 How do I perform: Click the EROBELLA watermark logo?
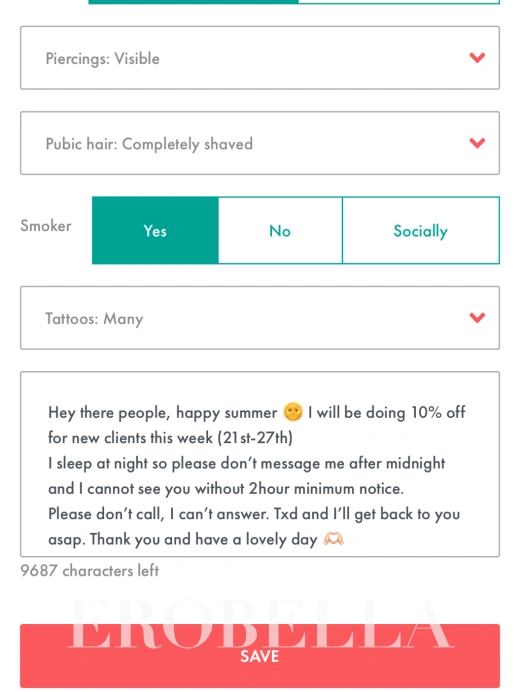[x=260, y=624]
